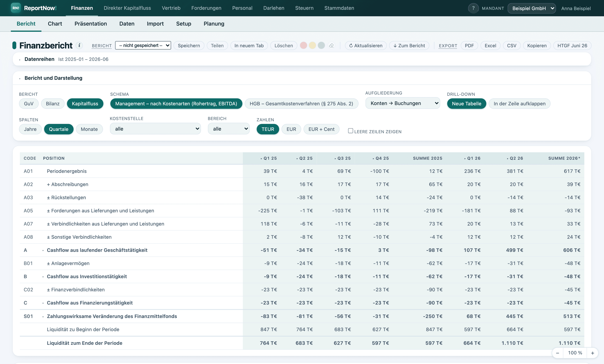Image resolution: width=604 pixels, height=364 pixels.
Task: Click the eraser icon to clear color
Action: [331, 45]
